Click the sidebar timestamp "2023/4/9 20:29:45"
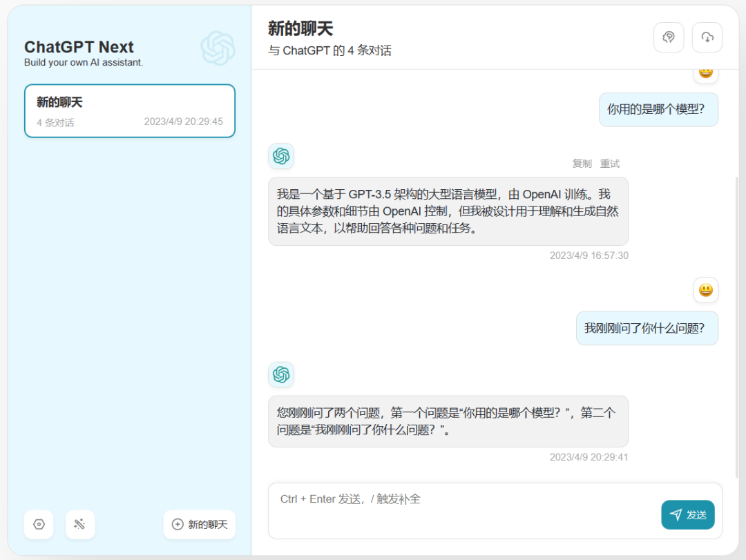Screen dimensions: 746x560 (184, 122)
